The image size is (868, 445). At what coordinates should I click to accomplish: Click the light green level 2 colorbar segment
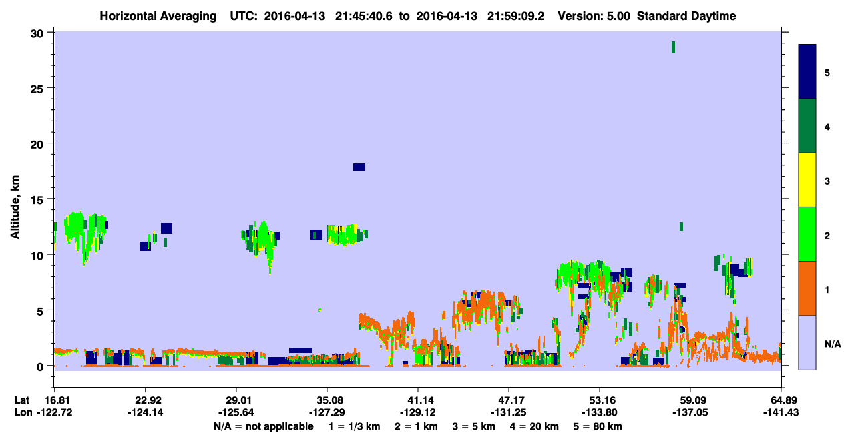click(807, 234)
